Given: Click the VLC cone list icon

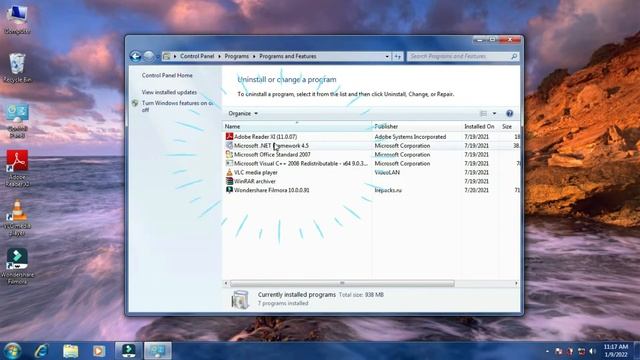Looking at the screenshot, I should (229, 172).
